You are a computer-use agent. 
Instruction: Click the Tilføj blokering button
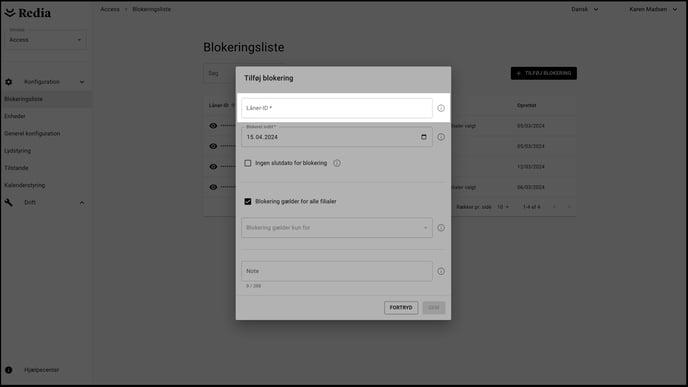click(544, 73)
